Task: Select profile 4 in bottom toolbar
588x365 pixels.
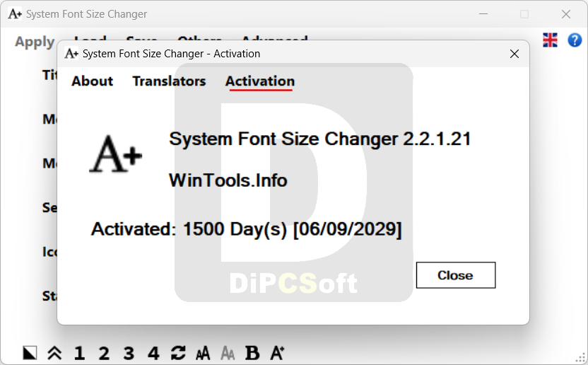Action: [153, 353]
